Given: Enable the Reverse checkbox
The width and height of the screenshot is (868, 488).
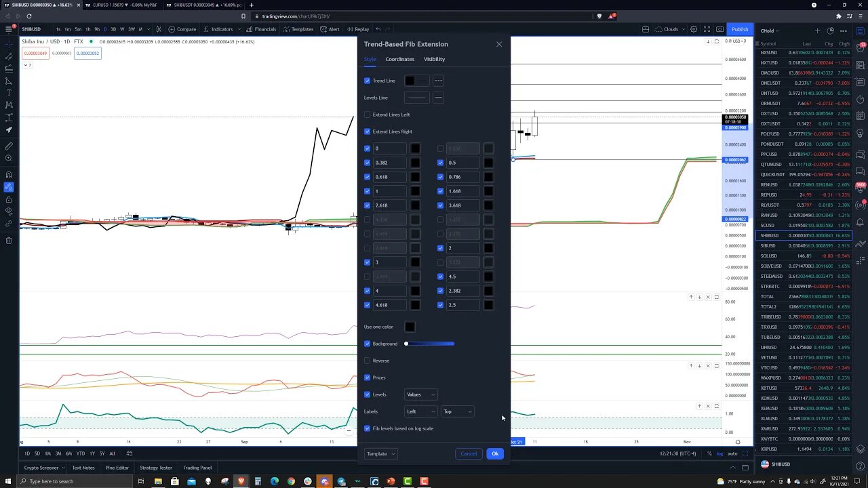Looking at the screenshot, I should (x=368, y=361).
